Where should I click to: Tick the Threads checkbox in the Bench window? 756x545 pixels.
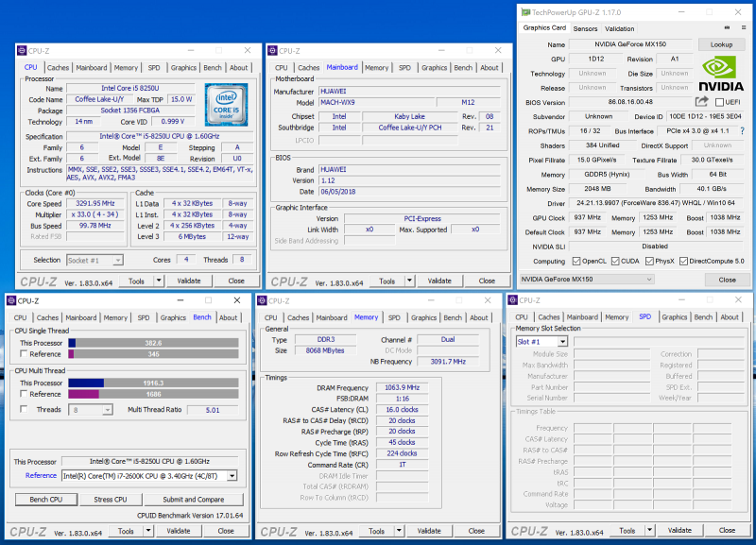(x=23, y=409)
